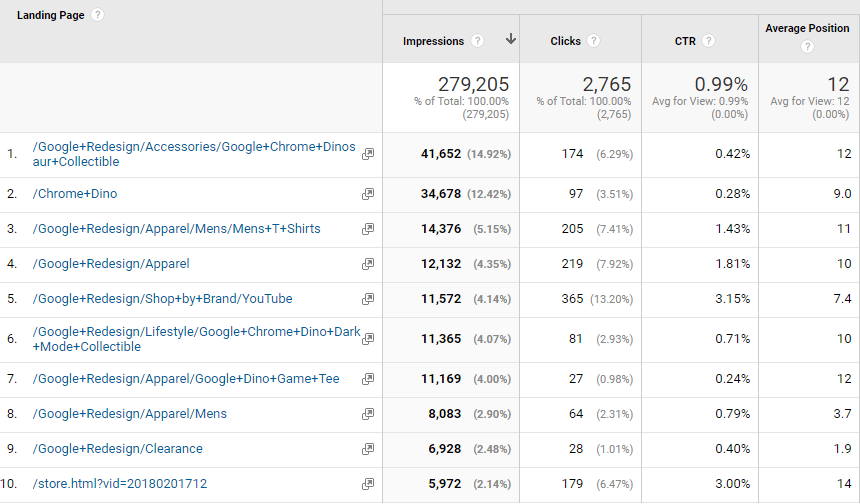Screen dimensions: 860x504
Task: Select overall CTR value 0.99%
Action: [721, 84]
